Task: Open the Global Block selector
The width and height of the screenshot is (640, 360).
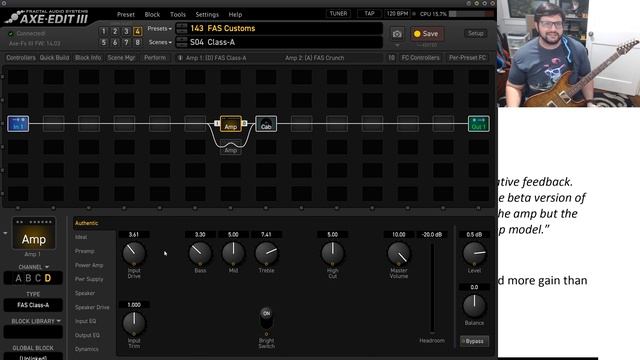Action: pos(33,356)
